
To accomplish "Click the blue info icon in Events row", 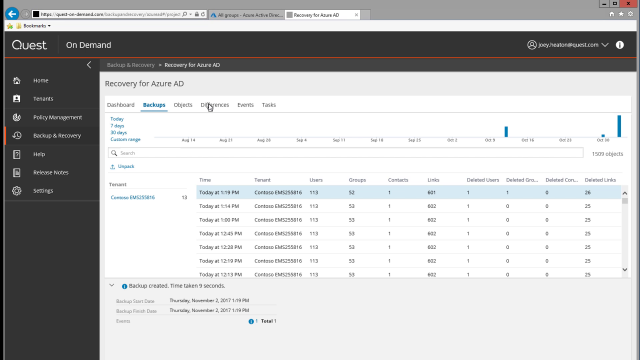I will click(x=251, y=321).
